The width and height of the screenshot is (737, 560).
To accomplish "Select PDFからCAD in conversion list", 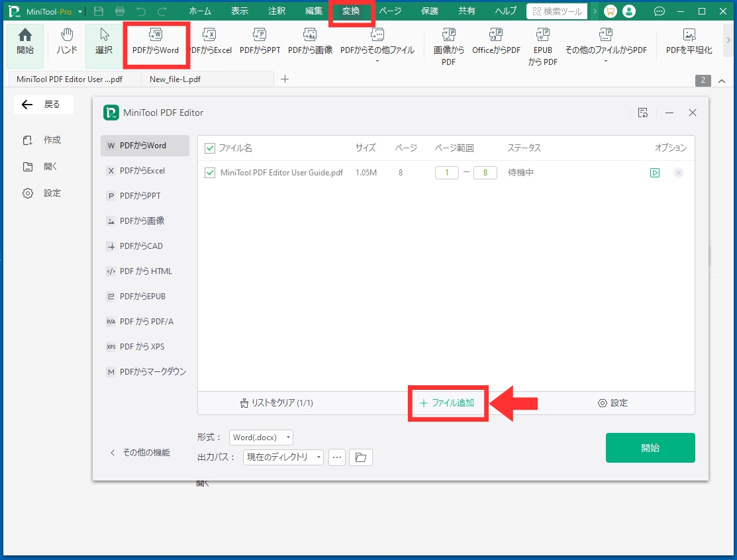I will point(145,246).
